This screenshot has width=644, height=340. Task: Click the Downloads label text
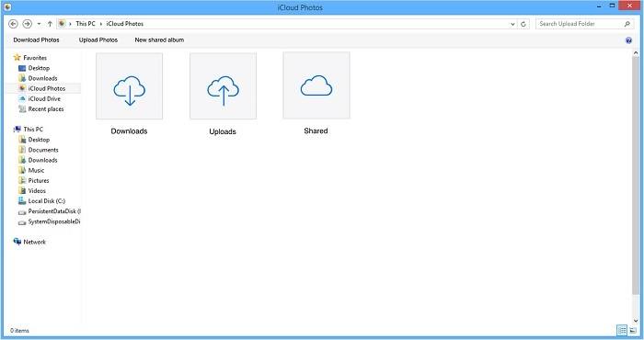[129, 131]
